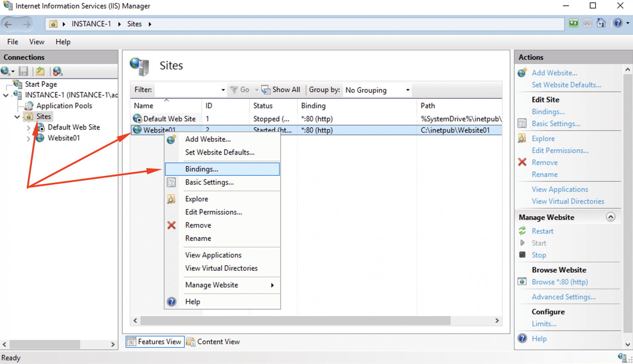Select the Create New Connection icon

[7, 71]
